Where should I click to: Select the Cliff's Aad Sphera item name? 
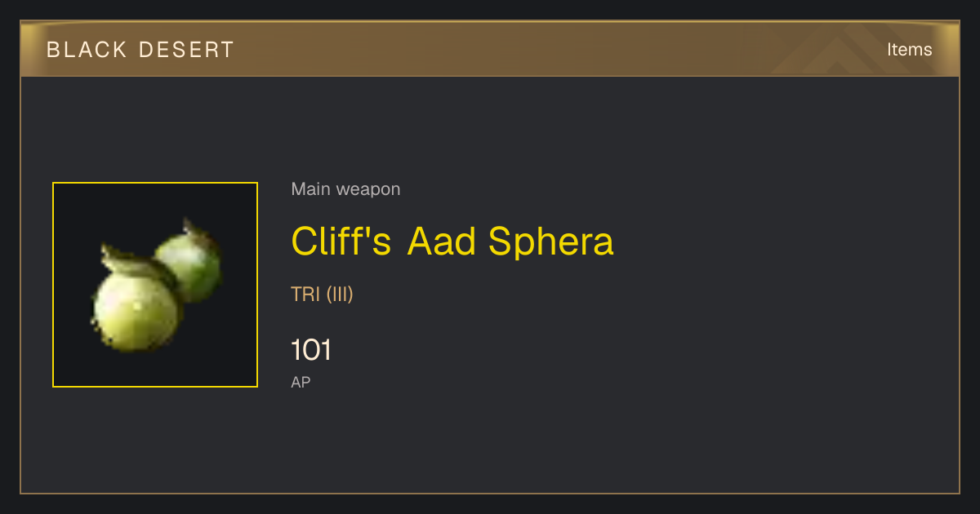point(452,241)
